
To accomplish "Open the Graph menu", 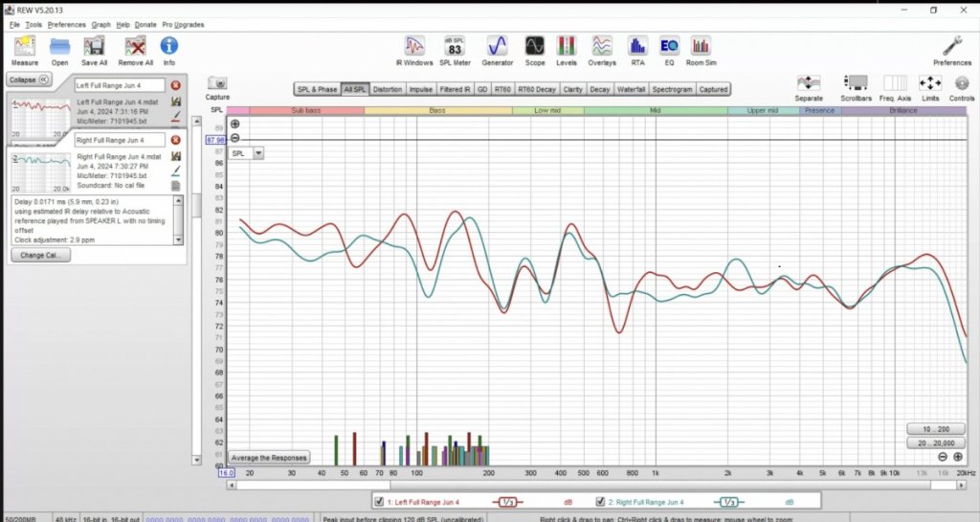I will [101, 24].
